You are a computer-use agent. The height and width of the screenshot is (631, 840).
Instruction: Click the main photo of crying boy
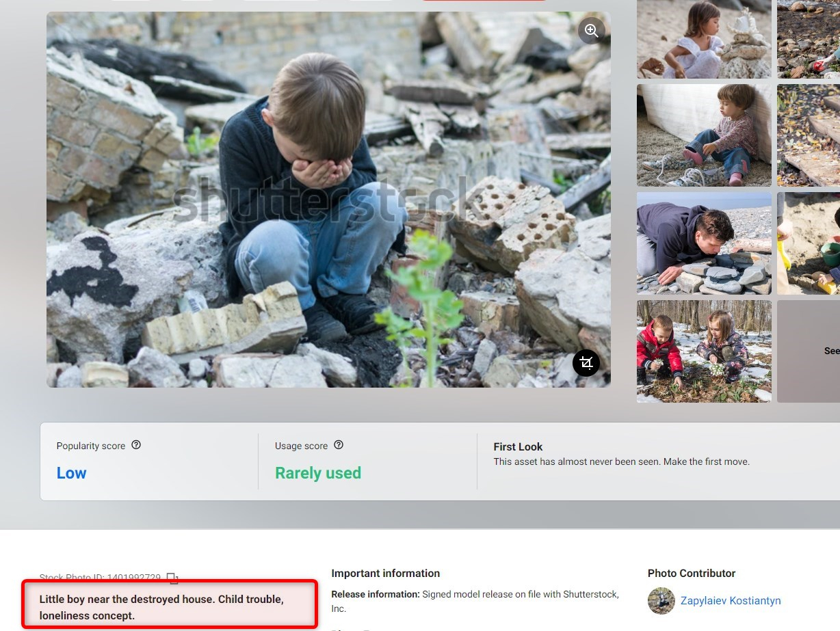coord(328,200)
